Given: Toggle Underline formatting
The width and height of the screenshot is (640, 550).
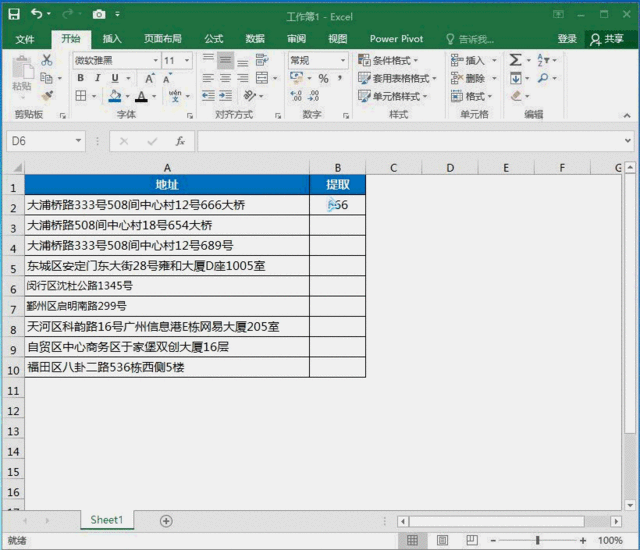Looking at the screenshot, I should pyautogui.click(x=115, y=78).
